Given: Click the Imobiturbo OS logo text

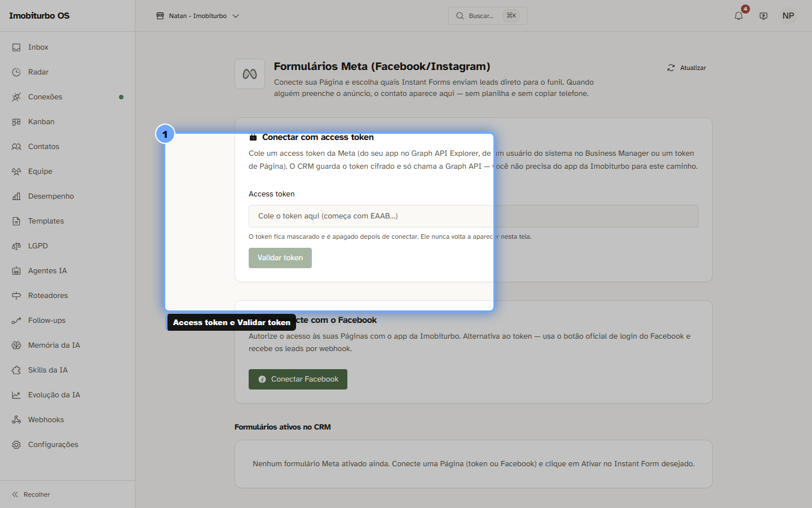Looking at the screenshot, I should [x=39, y=16].
